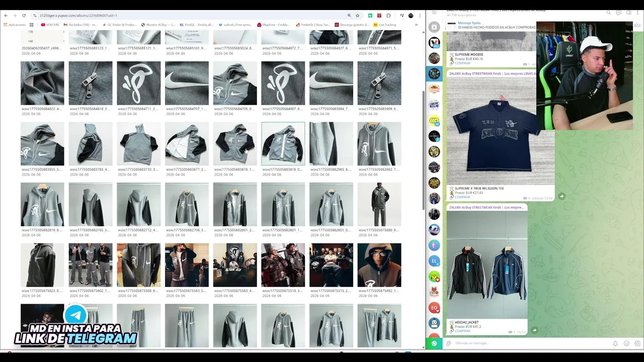The width and height of the screenshot is (644, 362).
Task: Open the green extension icon in toolbar
Action: (370, 16)
